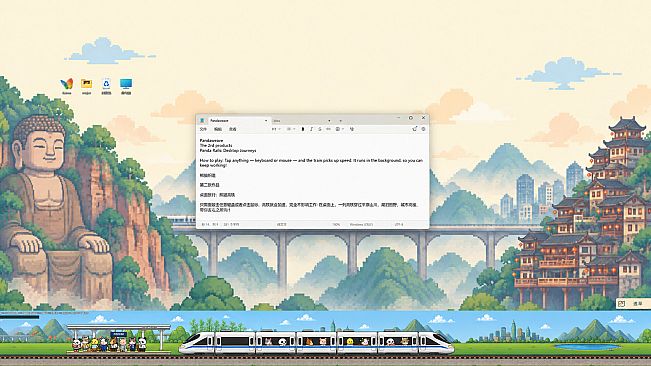The image size is (651, 366).
Task: Click the cursor line/column indicator in the status bar
Action: tap(210, 224)
